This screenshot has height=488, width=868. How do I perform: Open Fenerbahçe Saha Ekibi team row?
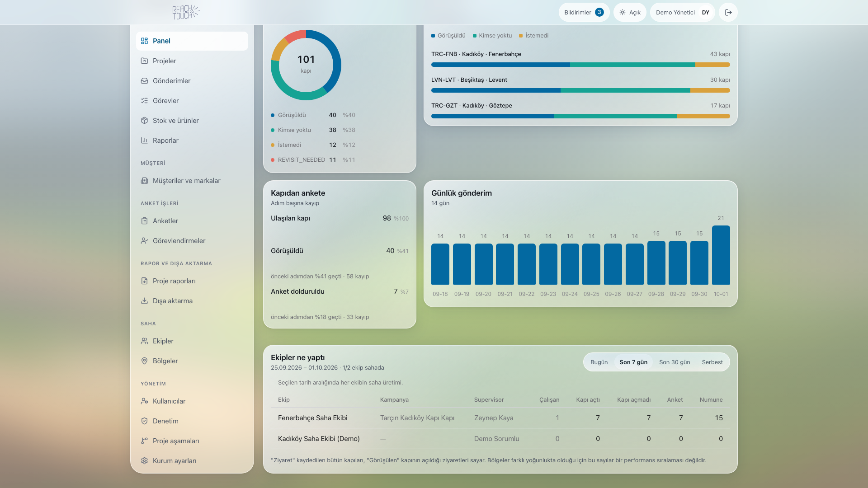[500, 418]
